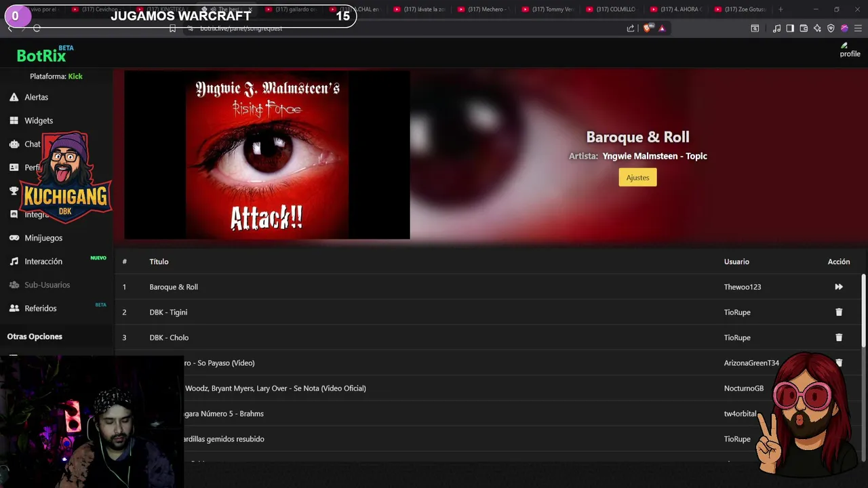The width and height of the screenshot is (868, 488).
Task: Select row title 'DBK - Cholo'
Action: 169,338
